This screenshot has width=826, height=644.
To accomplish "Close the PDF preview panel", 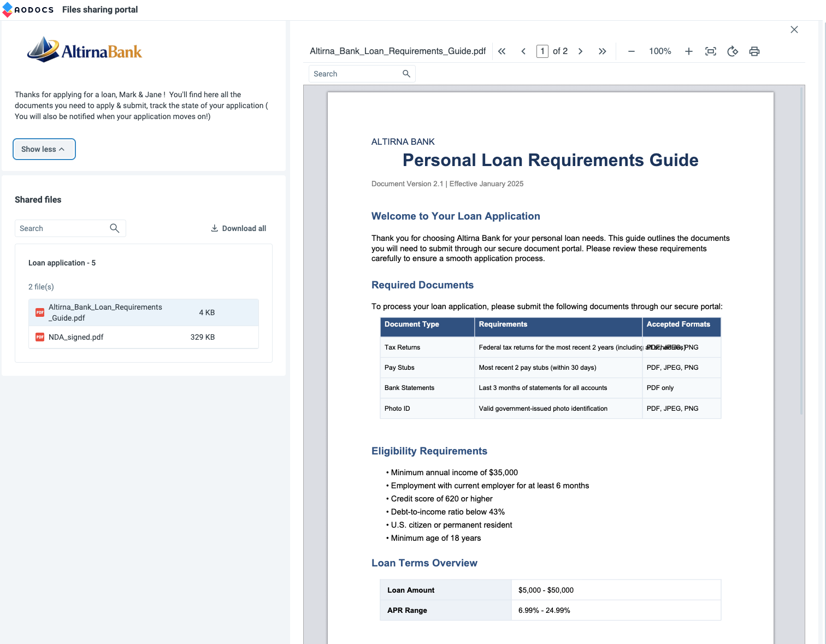I will [x=794, y=29].
